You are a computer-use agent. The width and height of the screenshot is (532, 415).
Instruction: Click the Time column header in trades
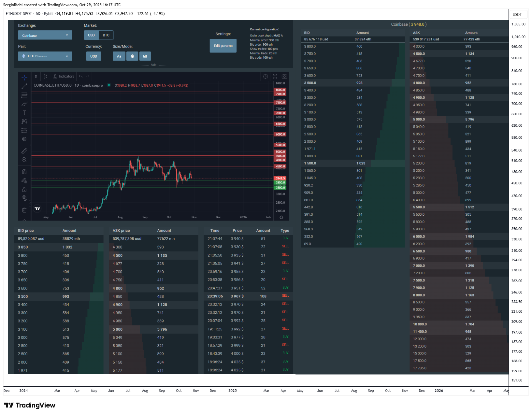click(215, 230)
